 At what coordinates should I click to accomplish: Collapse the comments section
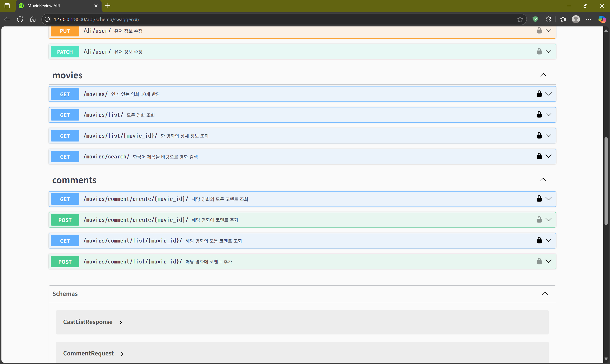pyautogui.click(x=543, y=180)
